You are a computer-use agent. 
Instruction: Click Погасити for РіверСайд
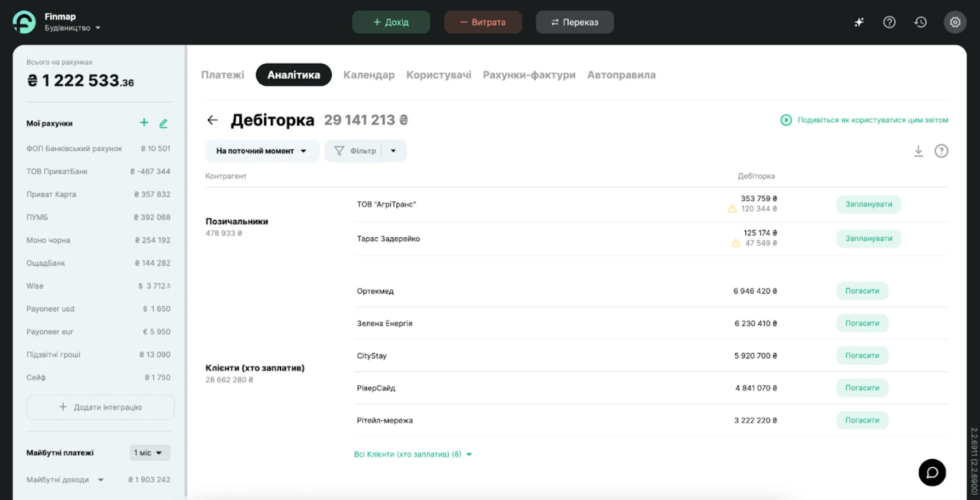pyautogui.click(x=862, y=388)
